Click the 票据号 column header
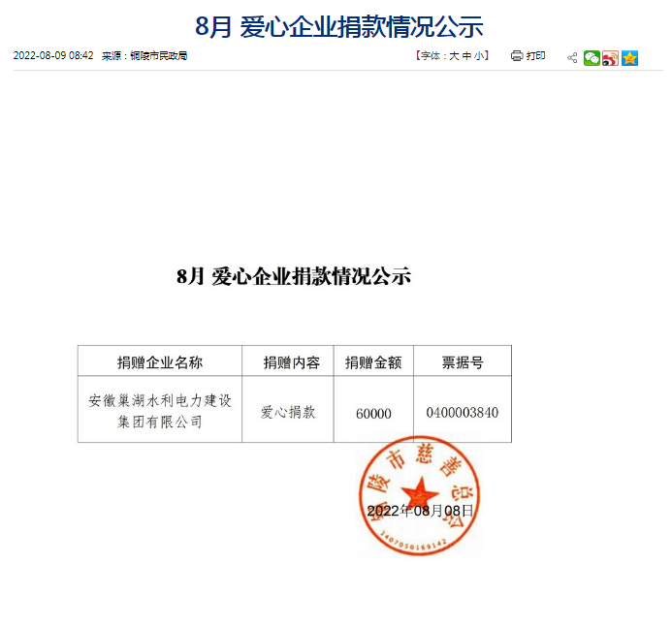 [462, 362]
